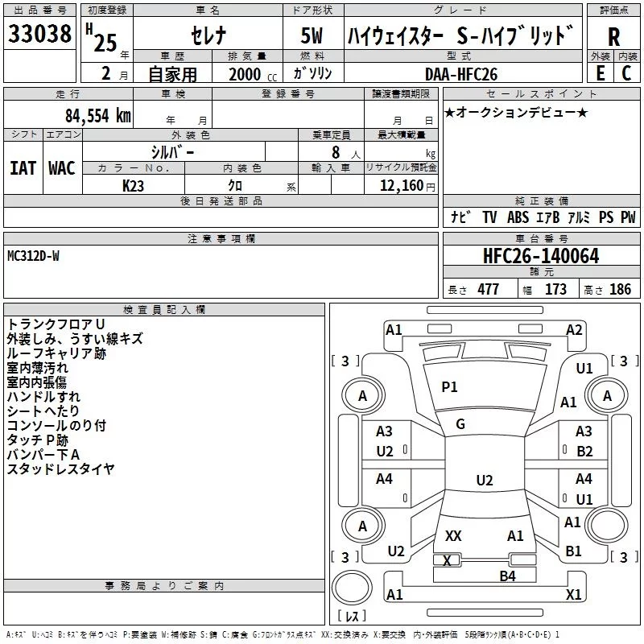
Task: Click the car name セレナ
Action: point(208,35)
